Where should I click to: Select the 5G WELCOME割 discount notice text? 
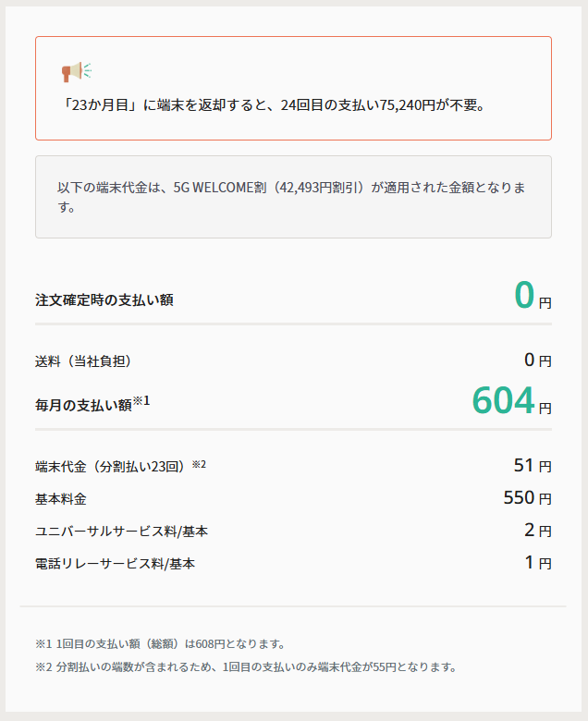(x=292, y=198)
